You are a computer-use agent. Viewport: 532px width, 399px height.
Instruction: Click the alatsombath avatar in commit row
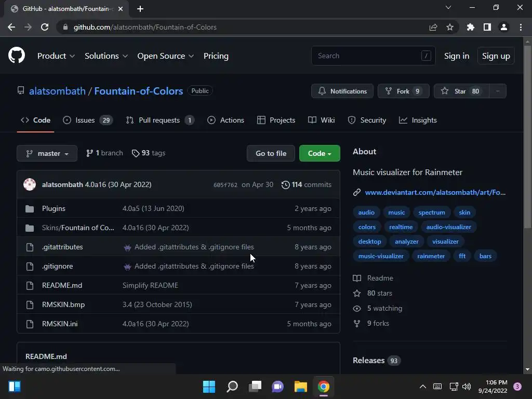pyautogui.click(x=30, y=184)
